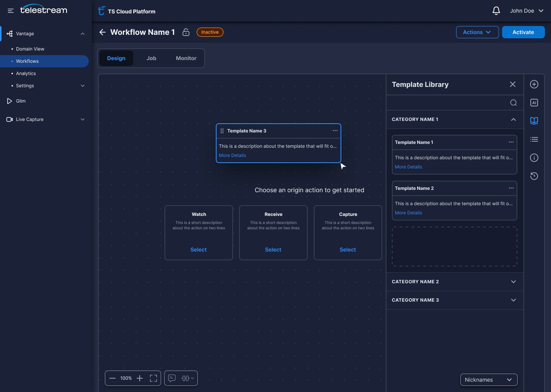This screenshot has width=551, height=392.
Task: Open options menu for Template Name 2
Action: pos(511,188)
